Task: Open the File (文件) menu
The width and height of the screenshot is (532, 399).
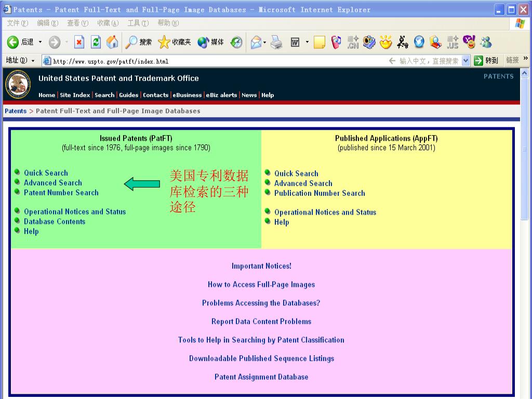Action: coord(17,23)
